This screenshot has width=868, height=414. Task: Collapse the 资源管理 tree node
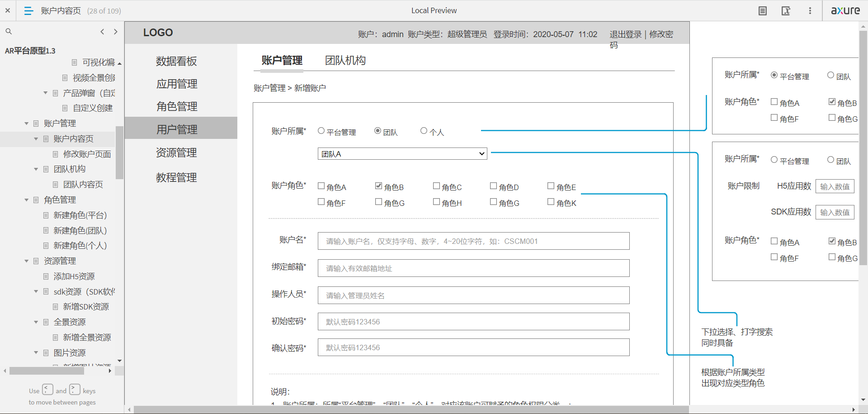point(26,261)
